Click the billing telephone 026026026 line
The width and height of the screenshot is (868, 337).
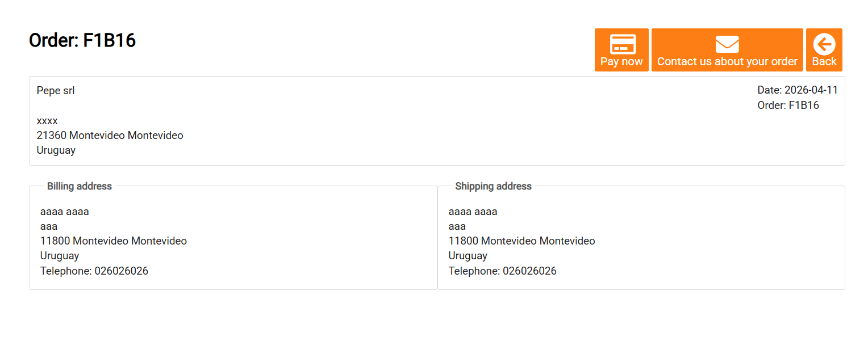tap(94, 271)
